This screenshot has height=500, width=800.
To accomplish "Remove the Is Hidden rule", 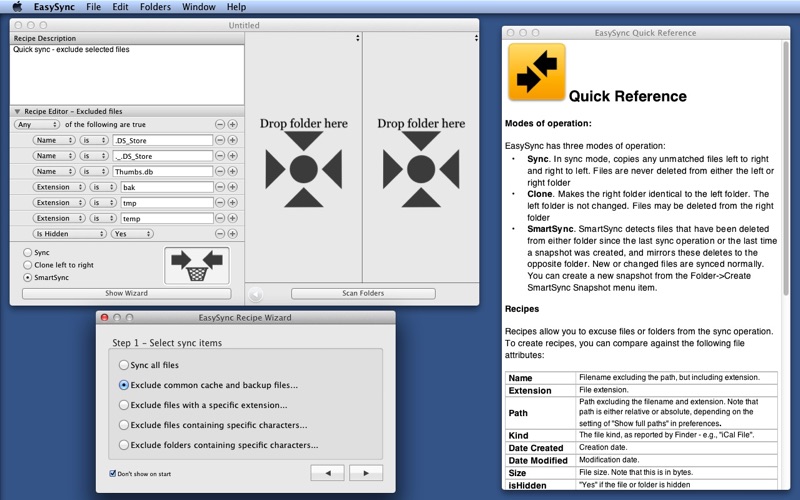I will click(220, 234).
